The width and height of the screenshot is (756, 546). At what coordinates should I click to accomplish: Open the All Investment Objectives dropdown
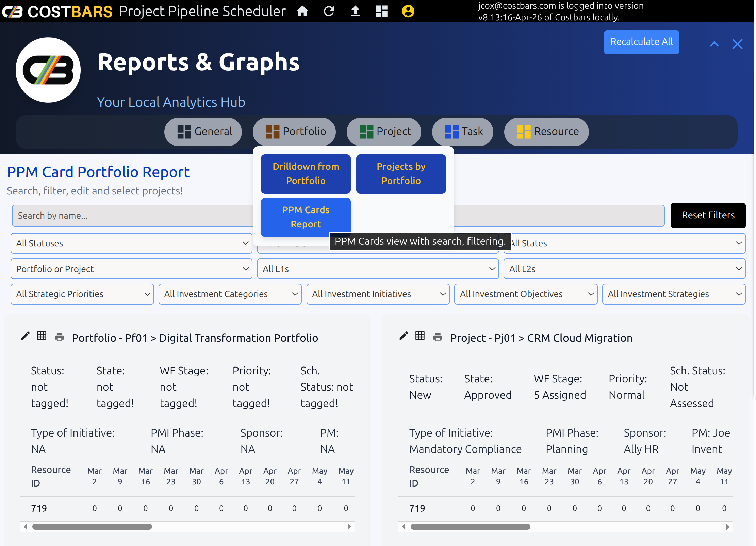coord(526,294)
